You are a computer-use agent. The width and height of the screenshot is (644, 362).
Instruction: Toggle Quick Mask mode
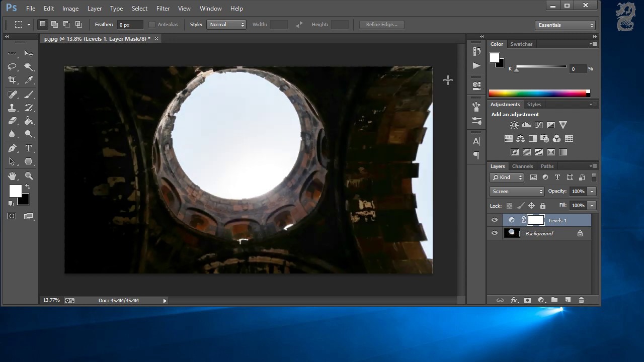pos(12,216)
